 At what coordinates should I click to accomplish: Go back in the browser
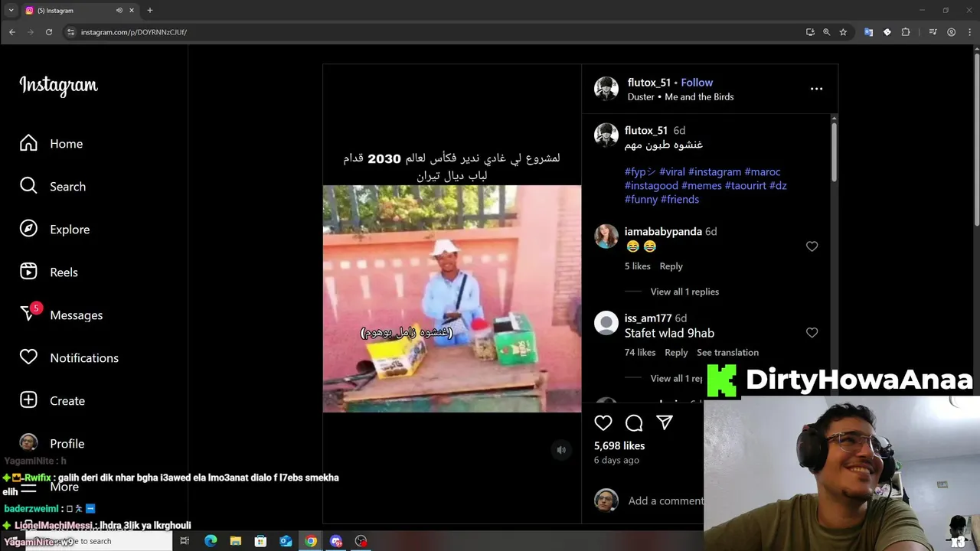[x=12, y=32]
